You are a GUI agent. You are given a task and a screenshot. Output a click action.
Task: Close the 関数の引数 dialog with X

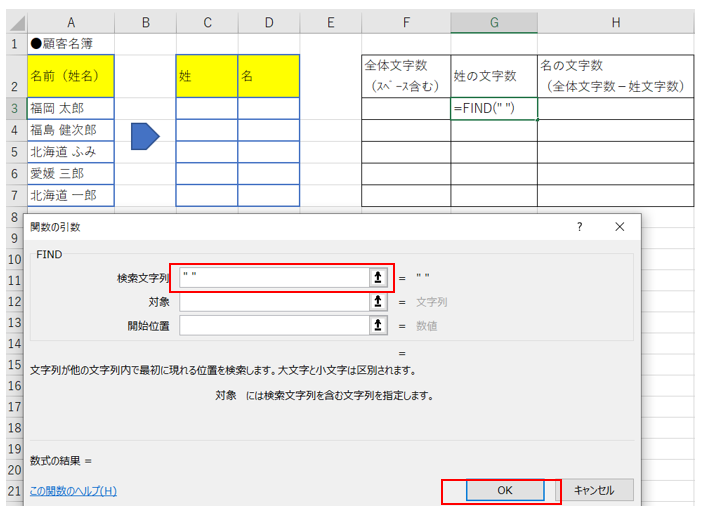pos(620,227)
